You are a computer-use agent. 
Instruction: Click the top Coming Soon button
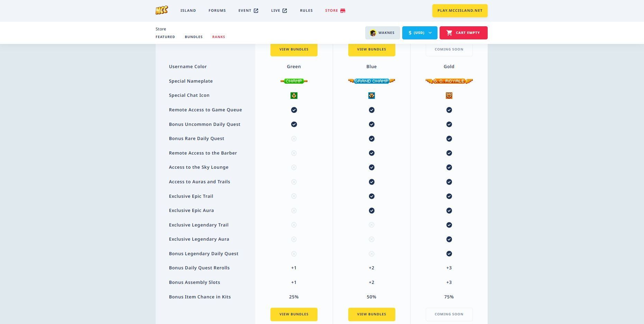click(449, 49)
